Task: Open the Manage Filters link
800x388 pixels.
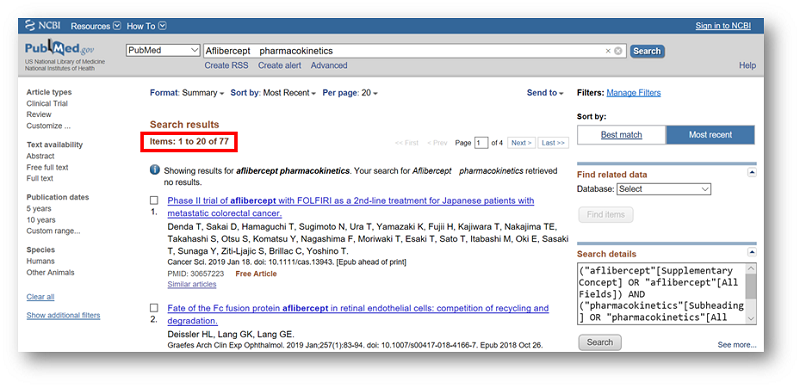Action: (634, 93)
